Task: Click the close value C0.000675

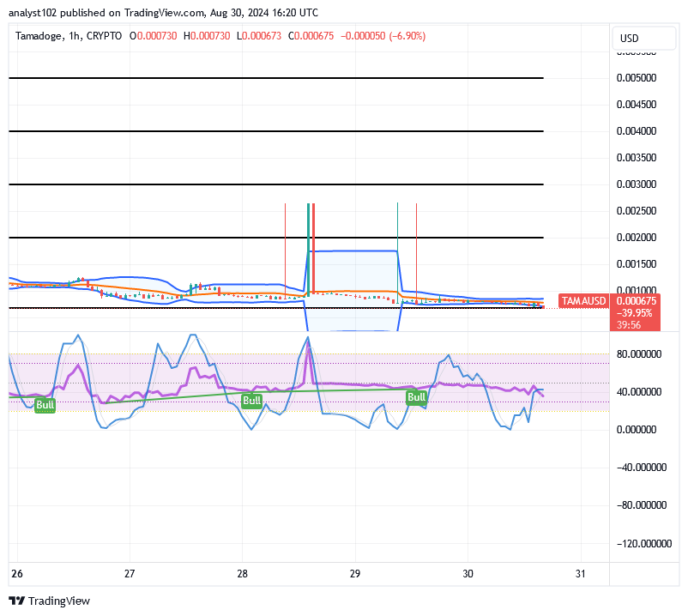Action: [311, 36]
